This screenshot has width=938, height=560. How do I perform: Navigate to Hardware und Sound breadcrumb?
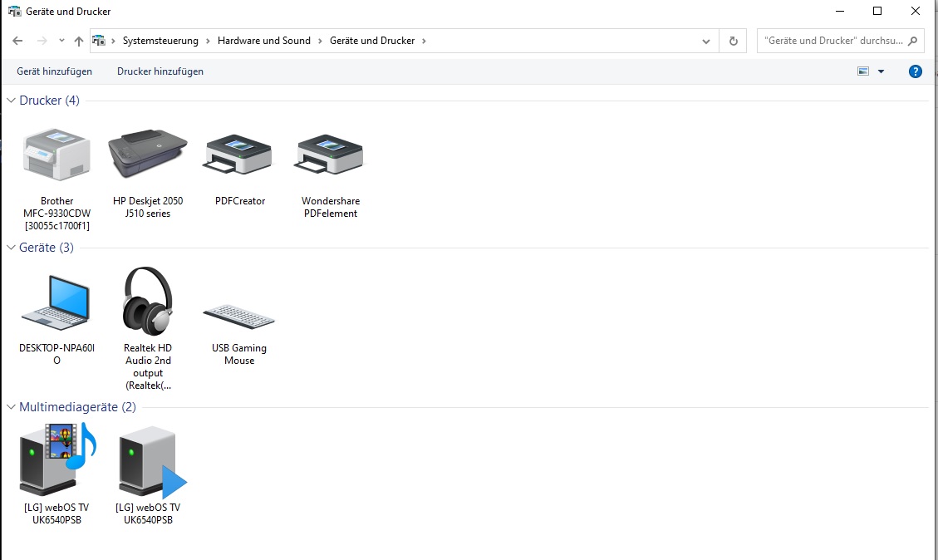point(264,41)
